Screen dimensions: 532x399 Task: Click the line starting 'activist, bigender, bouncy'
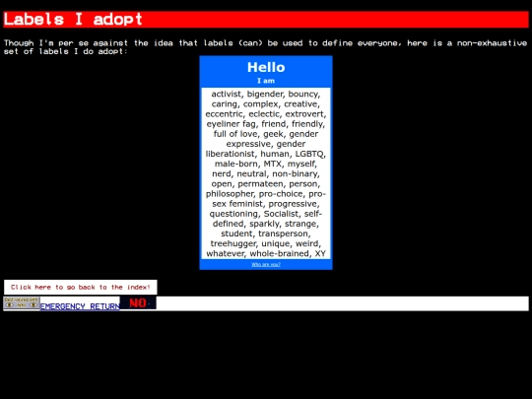266,94
